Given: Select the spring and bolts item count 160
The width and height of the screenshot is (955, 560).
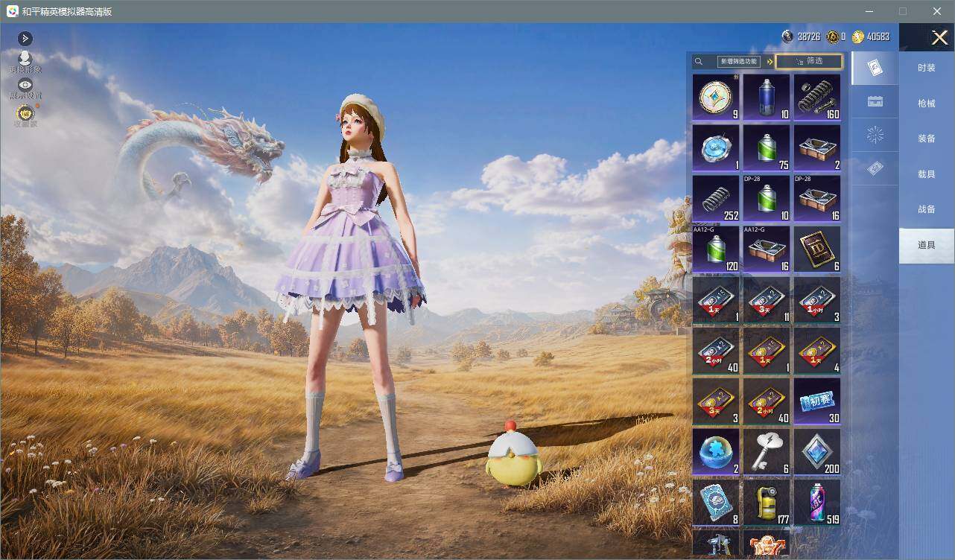Looking at the screenshot, I should pyautogui.click(x=817, y=97).
